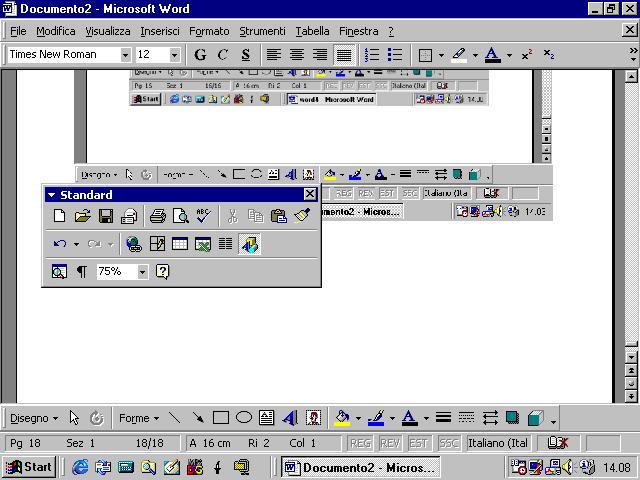Toggle Bold (G) formatting
This screenshot has height=480, width=640.
pyautogui.click(x=200, y=55)
